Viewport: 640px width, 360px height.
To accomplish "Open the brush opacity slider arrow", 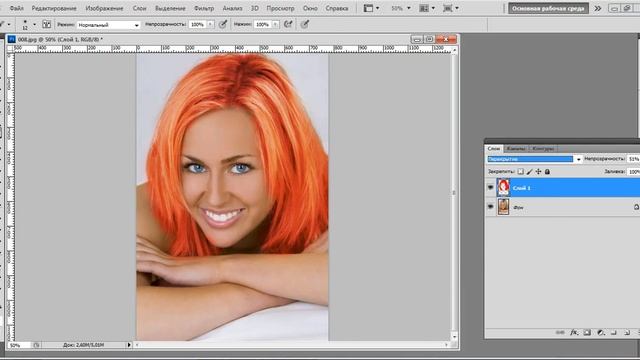I will (x=211, y=24).
